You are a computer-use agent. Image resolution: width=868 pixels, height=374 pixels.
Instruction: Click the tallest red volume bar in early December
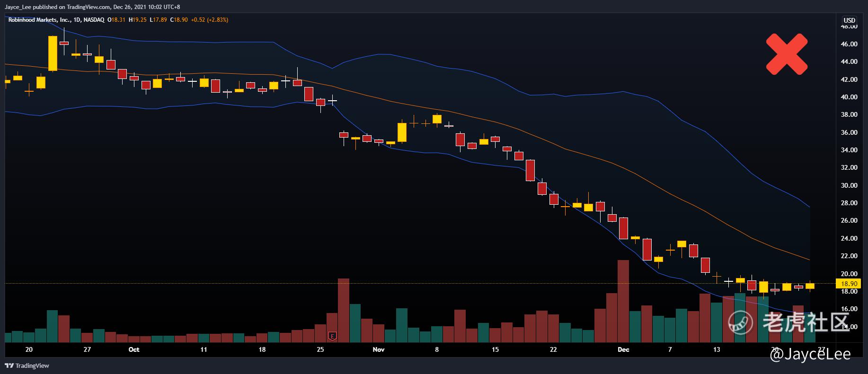pyautogui.click(x=623, y=301)
